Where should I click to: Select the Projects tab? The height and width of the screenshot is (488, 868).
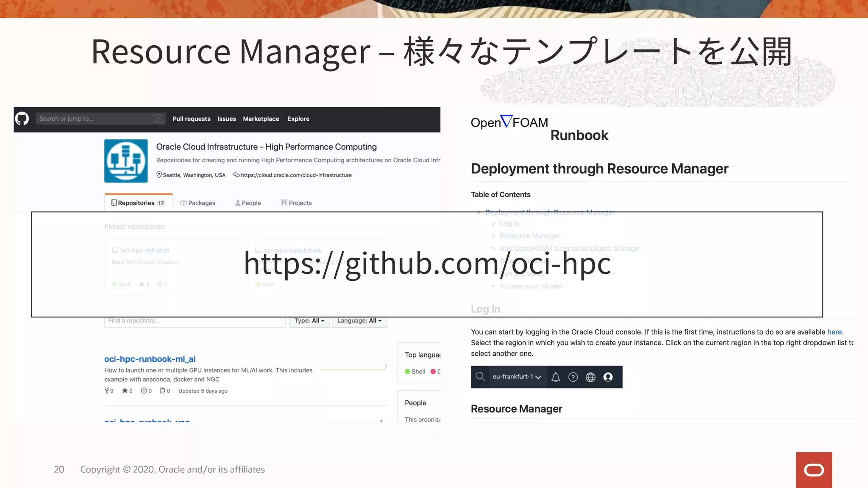(296, 203)
